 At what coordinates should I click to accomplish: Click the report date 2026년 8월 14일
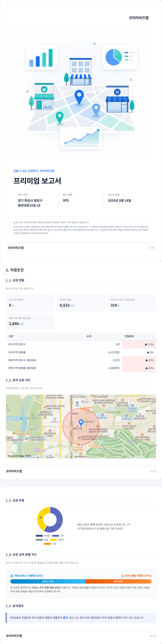coord(119,200)
